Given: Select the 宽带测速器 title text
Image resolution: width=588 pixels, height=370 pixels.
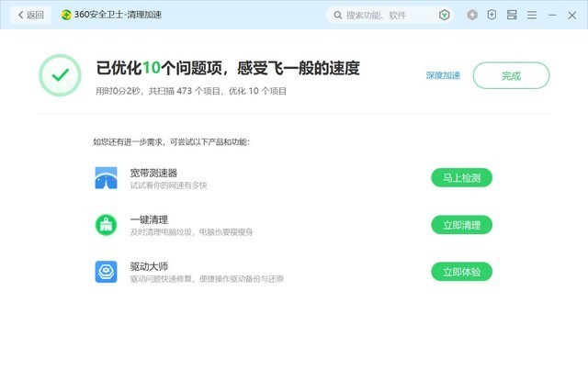Looking at the screenshot, I should pyautogui.click(x=153, y=173).
